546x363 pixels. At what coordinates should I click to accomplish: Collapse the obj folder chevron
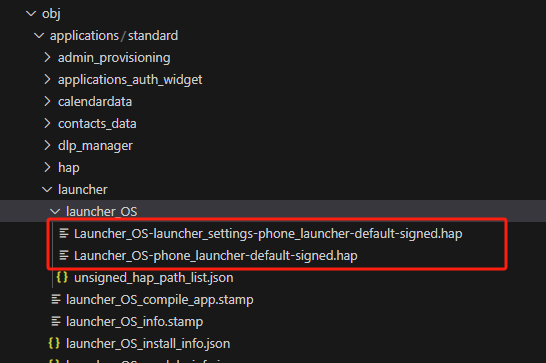(31, 14)
